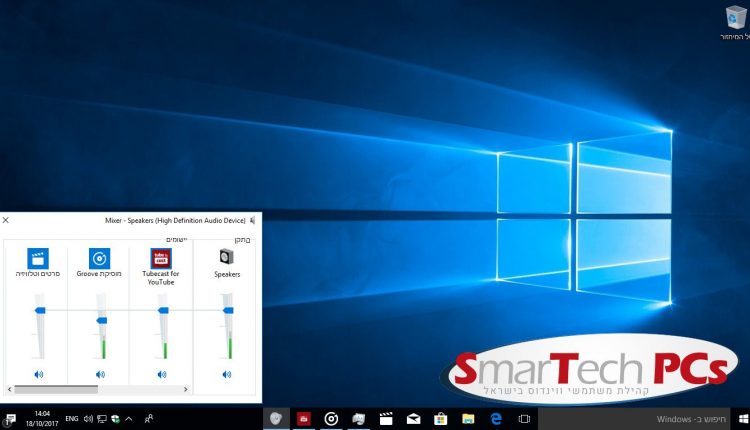The width and height of the screenshot is (750, 430).
Task: Open the Speakers device icon in Volume Mixer
Action: (227, 257)
